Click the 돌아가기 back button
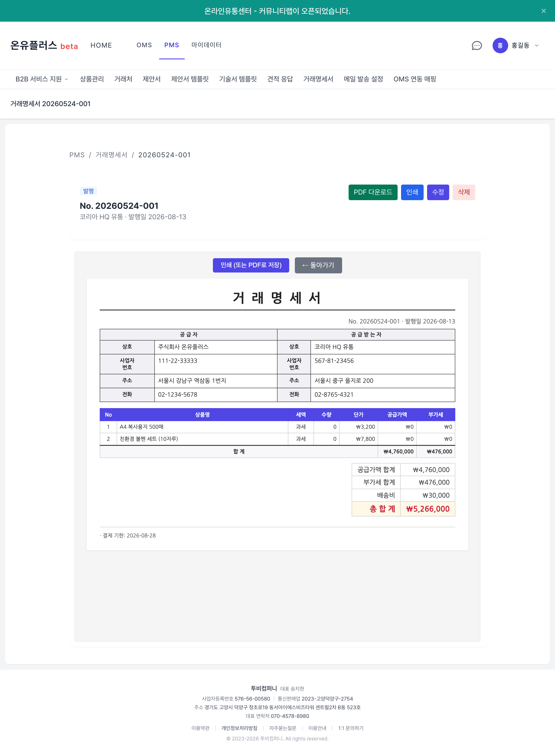 (x=318, y=265)
